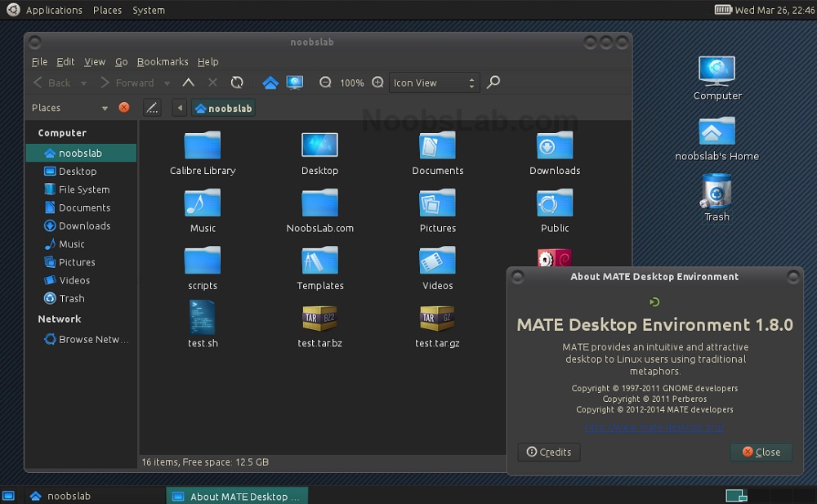Open the Edit menu

[65, 61]
